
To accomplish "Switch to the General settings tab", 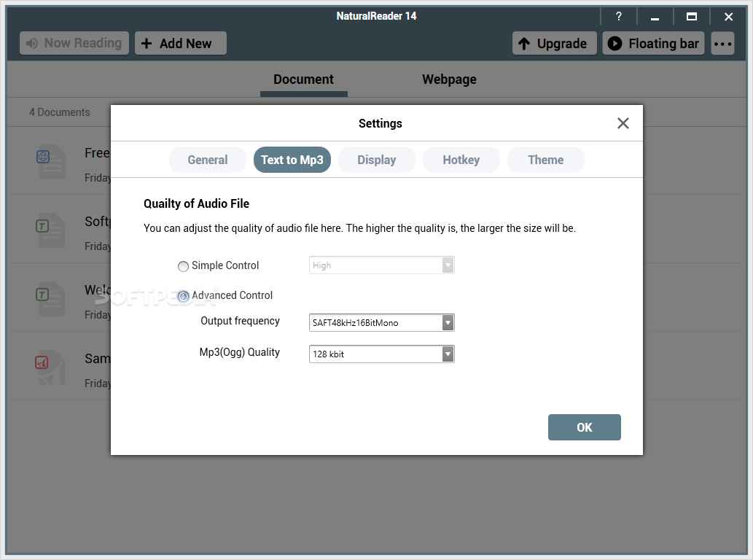I will tap(208, 160).
